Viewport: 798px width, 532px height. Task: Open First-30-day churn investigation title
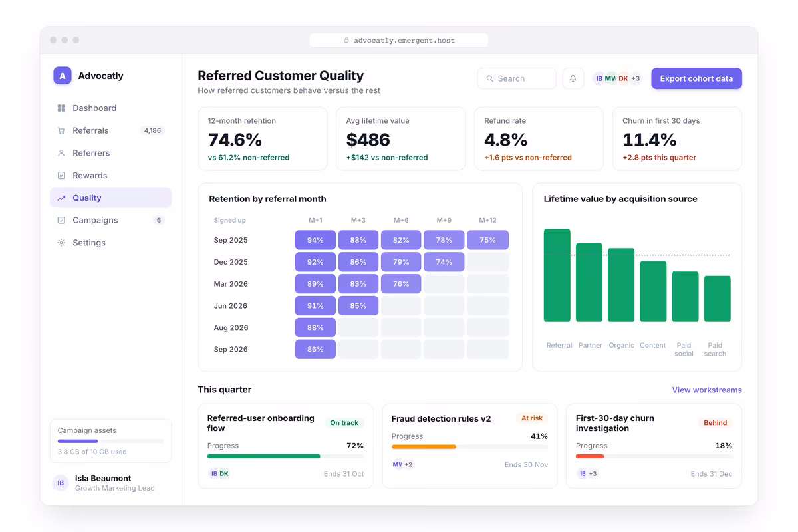click(615, 423)
